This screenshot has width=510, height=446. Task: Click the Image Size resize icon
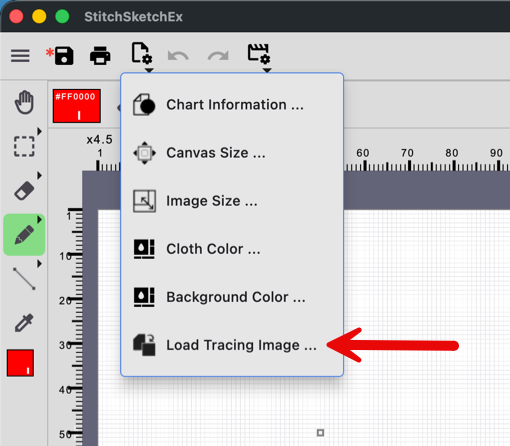click(x=144, y=201)
